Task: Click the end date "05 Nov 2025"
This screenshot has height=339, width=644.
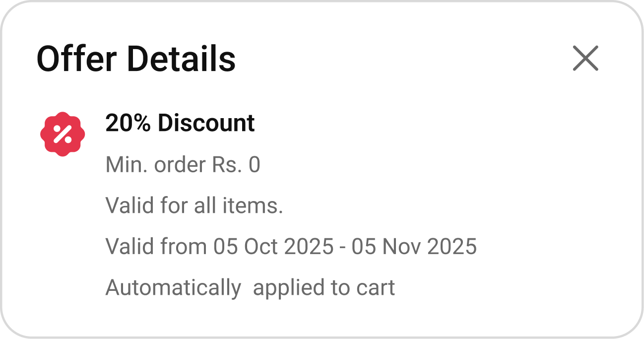Action: coord(414,247)
